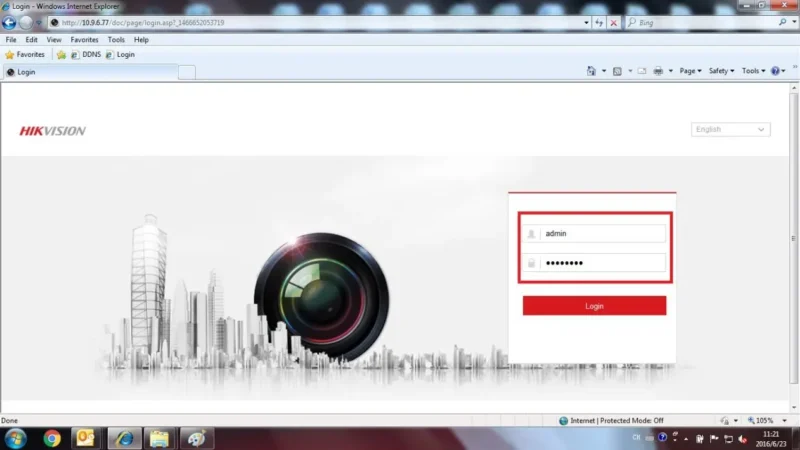Click the compatibility/refresh icon beside address bar

(x=599, y=22)
